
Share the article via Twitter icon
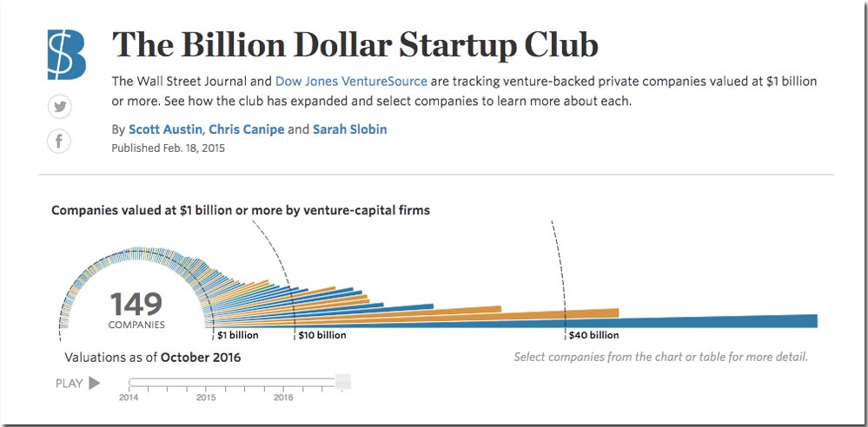click(x=59, y=108)
